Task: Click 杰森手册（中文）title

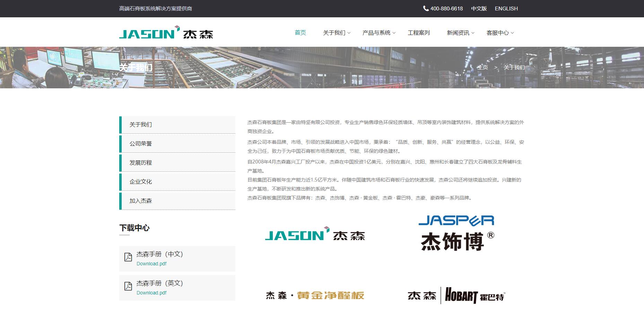Action: tap(159, 254)
